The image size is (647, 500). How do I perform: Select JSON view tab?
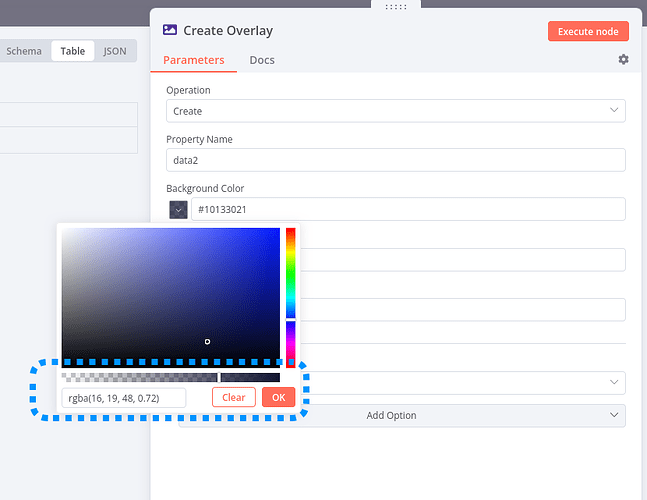(x=115, y=51)
